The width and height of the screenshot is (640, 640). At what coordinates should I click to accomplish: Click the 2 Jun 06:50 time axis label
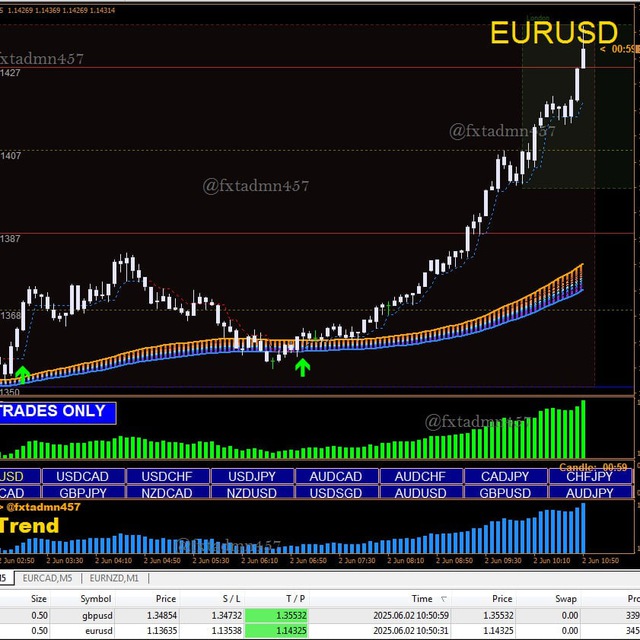(308, 561)
